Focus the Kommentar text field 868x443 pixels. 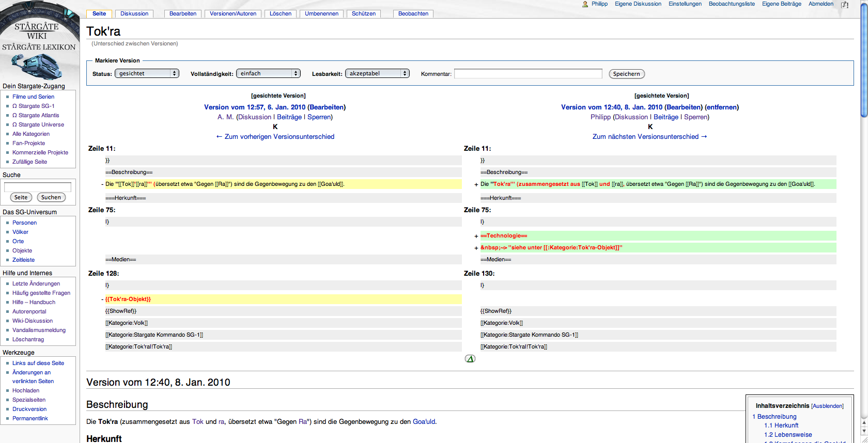coord(528,74)
